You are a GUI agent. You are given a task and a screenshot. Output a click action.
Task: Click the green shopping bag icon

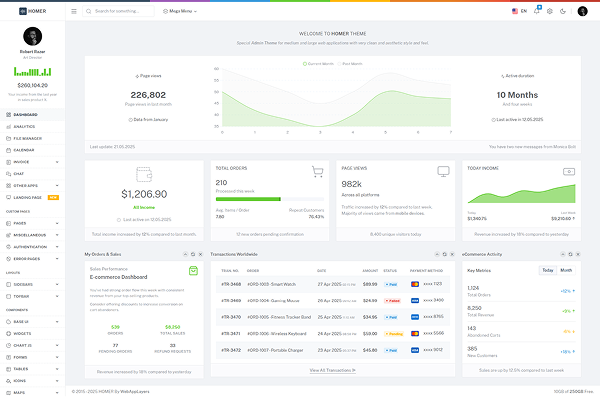[x=193, y=271]
